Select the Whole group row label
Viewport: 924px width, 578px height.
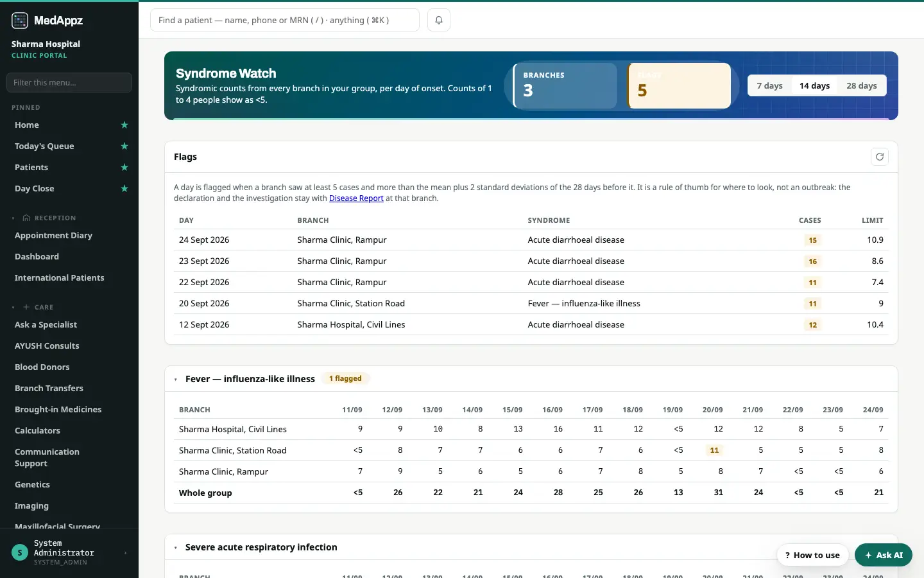(205, 493)
